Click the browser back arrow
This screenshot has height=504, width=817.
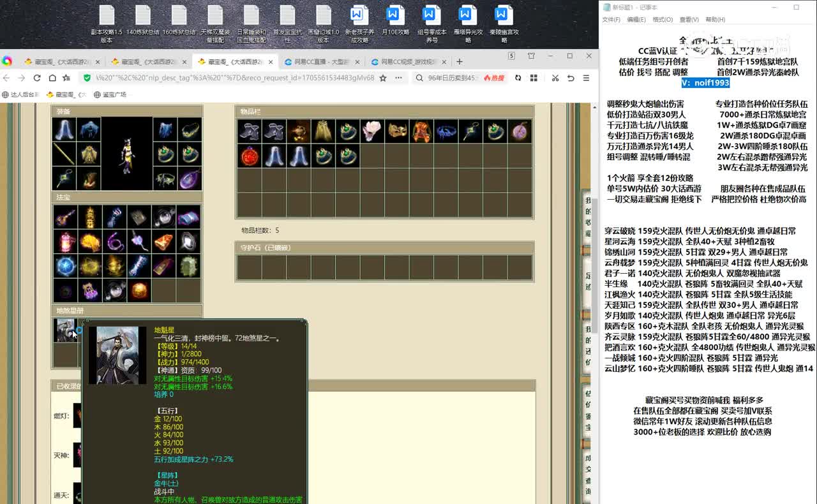(6, 78)
